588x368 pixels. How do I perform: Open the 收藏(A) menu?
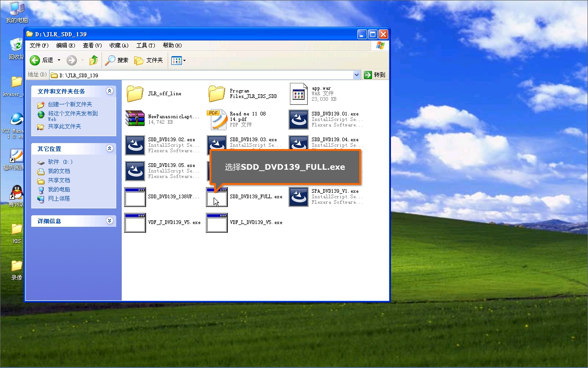pyautogui.click(x=119, y=46)
